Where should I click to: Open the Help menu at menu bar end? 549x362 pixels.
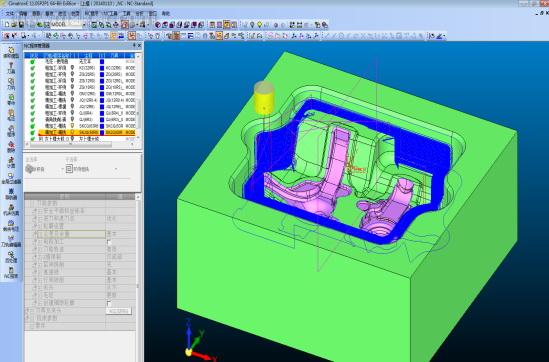point(166,13)
